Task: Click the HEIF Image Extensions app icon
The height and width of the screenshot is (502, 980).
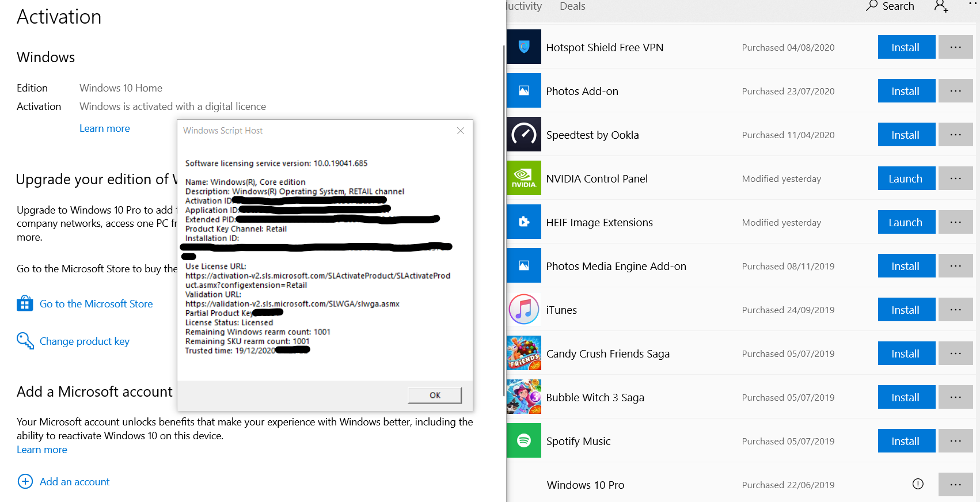Action: pyautogui.click(x=524, y=222)
